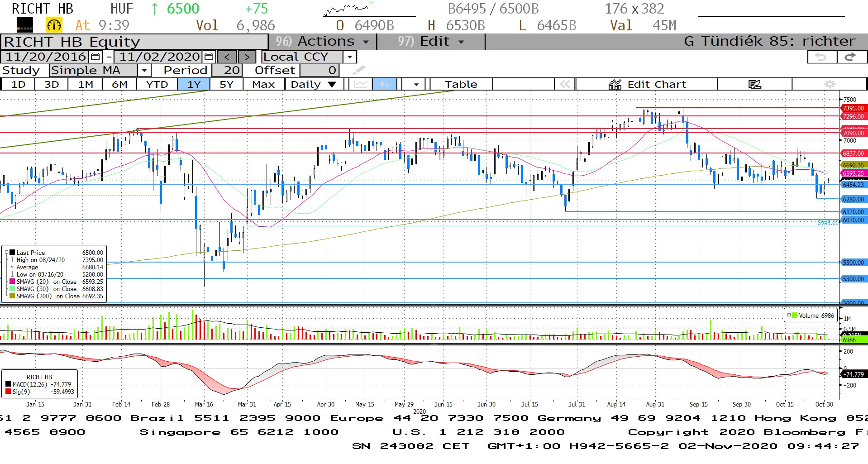Viewport: 868px width, 464px height.
Task: Select the 1D time range tab
Action: pos(19,84)
